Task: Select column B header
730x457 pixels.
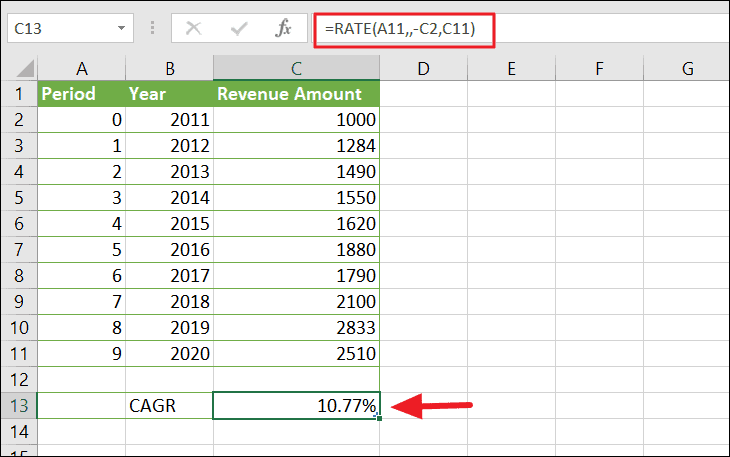Action: (169, 68)
